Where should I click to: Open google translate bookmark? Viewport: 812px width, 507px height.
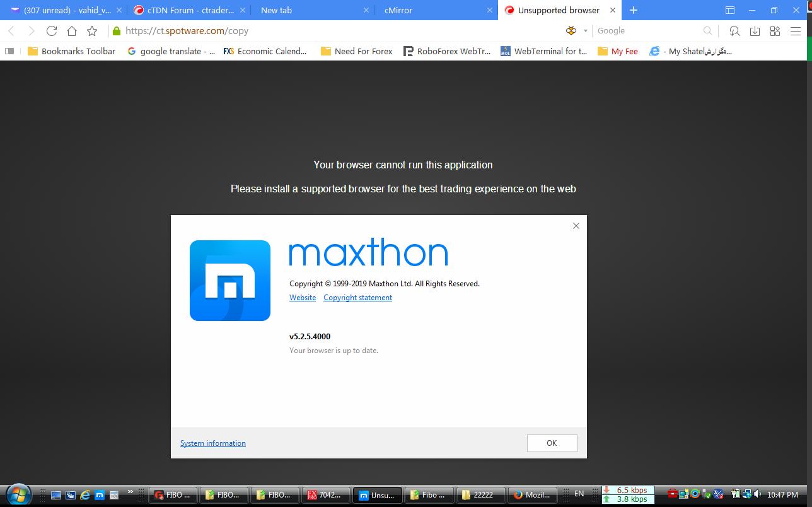tap(171, 51)
